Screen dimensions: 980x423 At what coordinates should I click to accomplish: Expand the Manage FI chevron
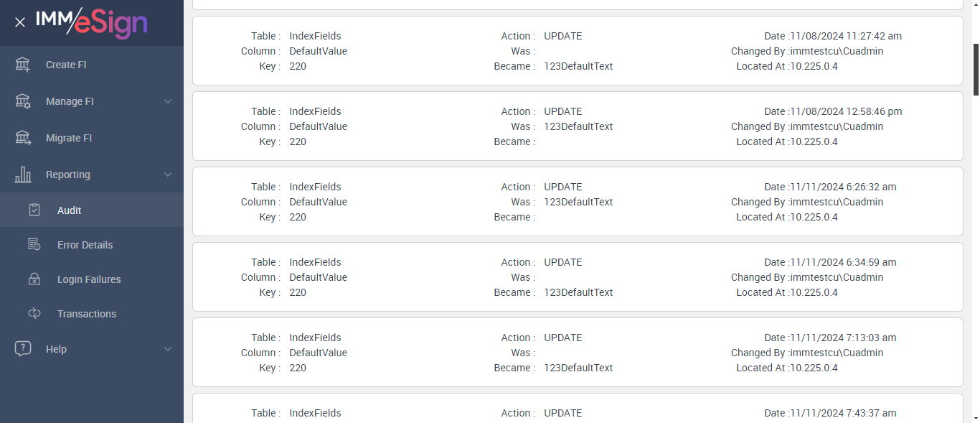[x=168, y=101]
